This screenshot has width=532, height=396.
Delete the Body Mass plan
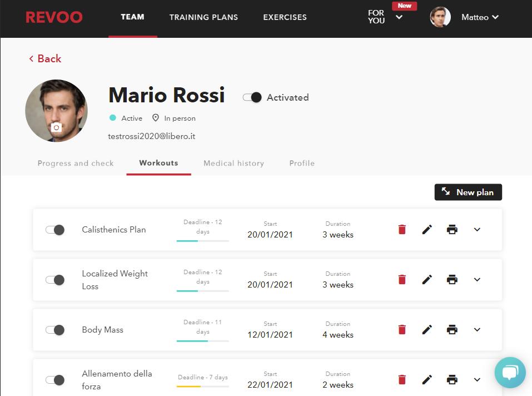(x=402, y=329)
